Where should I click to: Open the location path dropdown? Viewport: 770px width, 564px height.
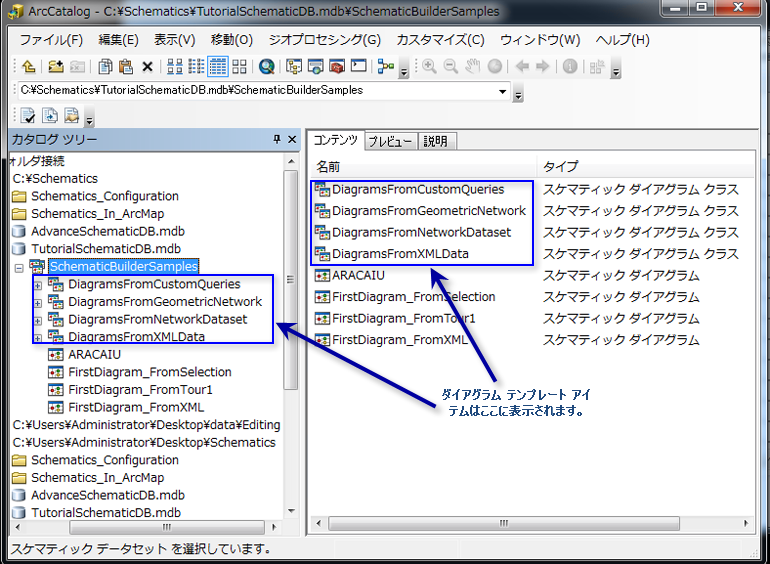[x=502, y=91]
